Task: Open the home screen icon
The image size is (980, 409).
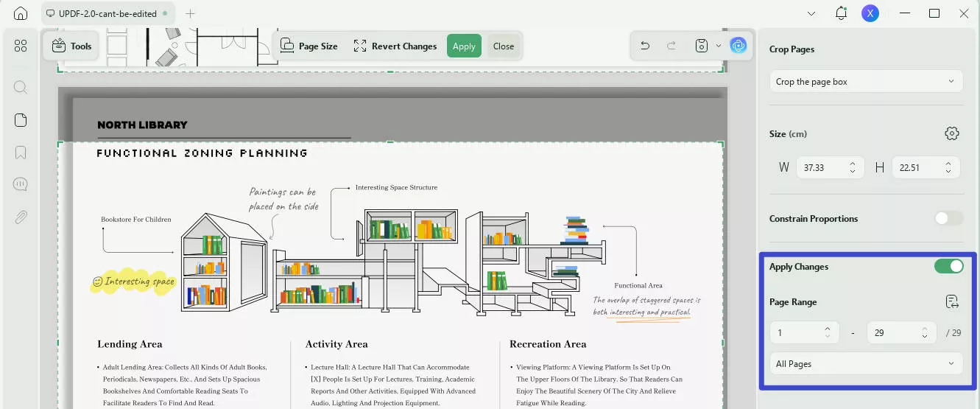Action: [21, 13]
